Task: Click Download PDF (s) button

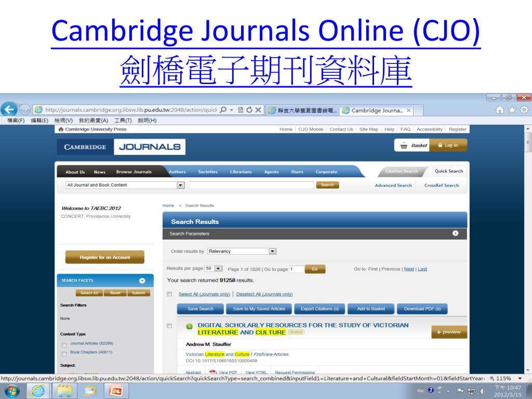Action: 422,309
